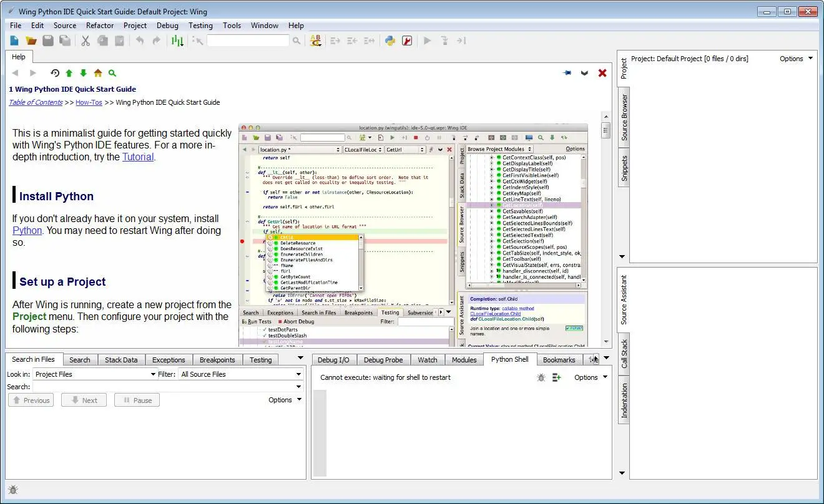Go to previous Help page with up arrow

[x=69, y=73]
